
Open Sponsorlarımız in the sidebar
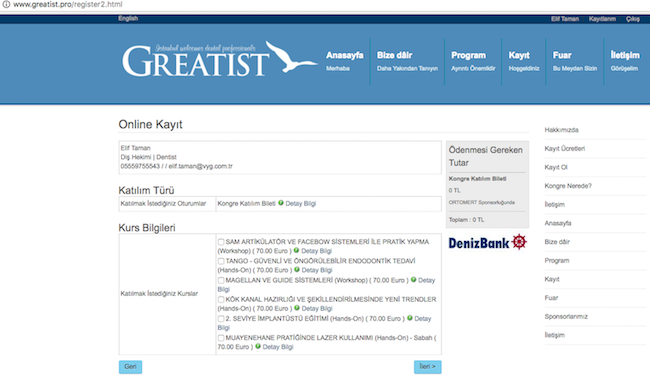566,316
